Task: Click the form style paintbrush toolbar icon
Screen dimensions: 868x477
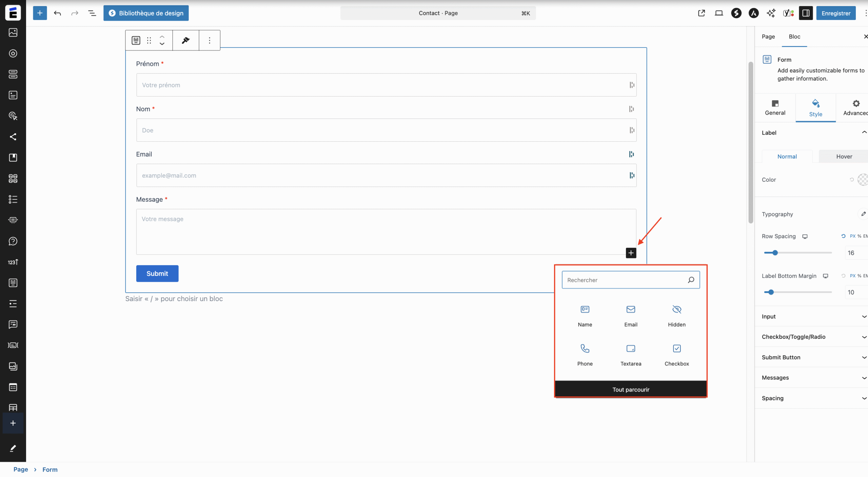Action: click(x=185, y=40)
